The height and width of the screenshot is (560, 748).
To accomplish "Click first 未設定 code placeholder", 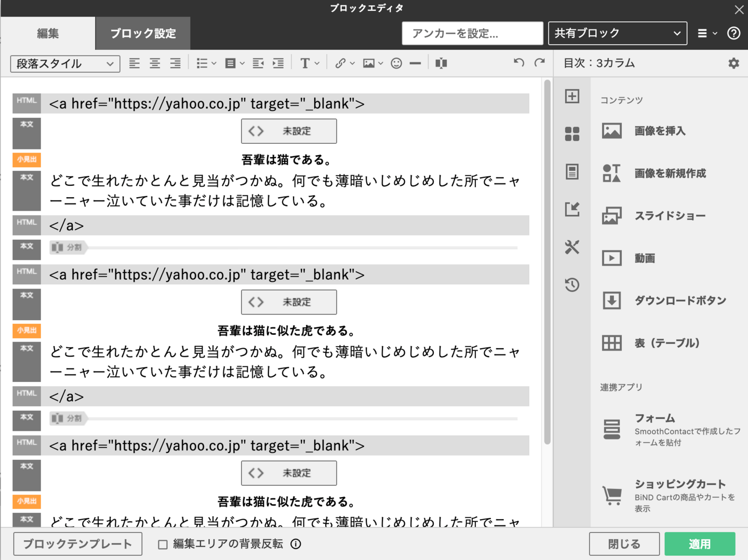I will click(289, 131).
